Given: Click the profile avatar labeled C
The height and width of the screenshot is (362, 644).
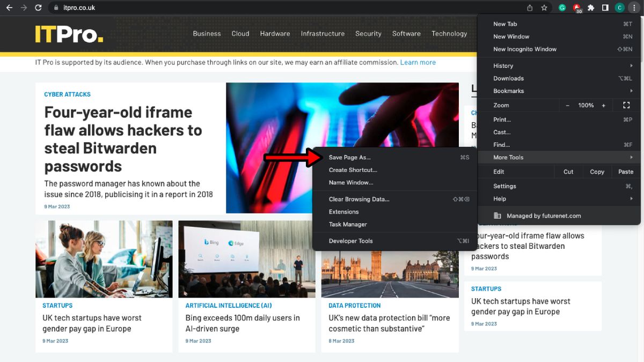Looking at the screenshot, I should [x=619, y=8].
